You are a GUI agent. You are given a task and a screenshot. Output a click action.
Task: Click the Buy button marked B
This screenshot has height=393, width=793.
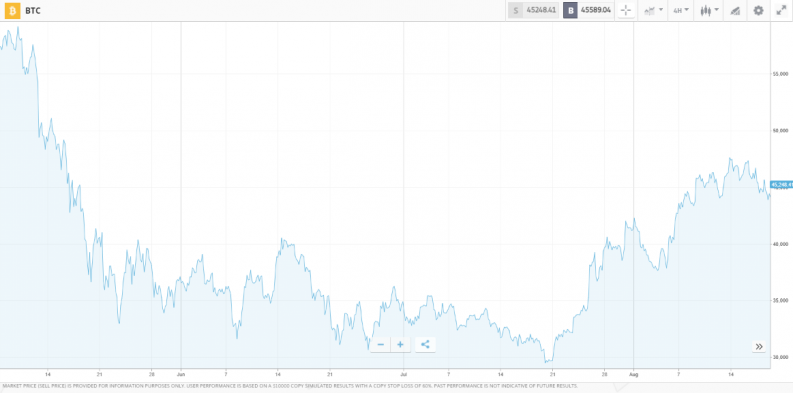coord(570,10)
